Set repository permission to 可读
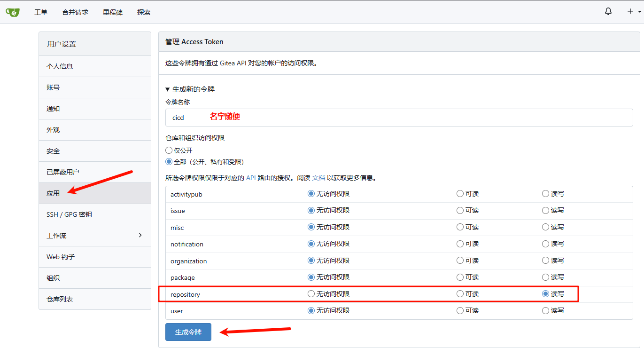Screen dimensions: 644x348 (459, 293)
